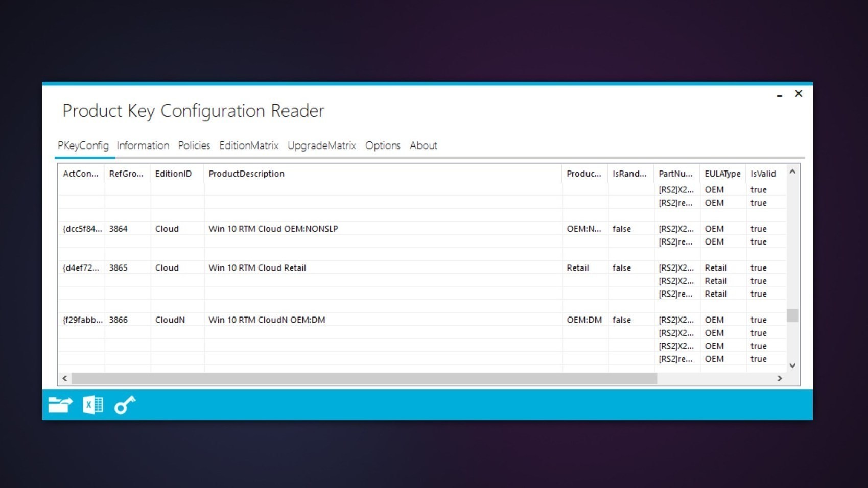Screen dimensions: 868x488
Task: Open the Policies tab
Action: click(194, 145)
